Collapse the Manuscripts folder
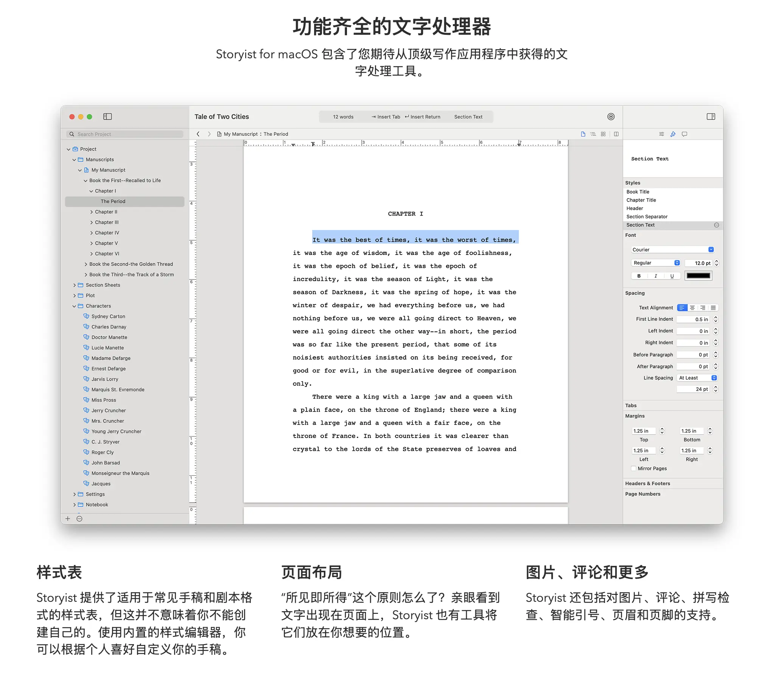Screen dimensions: 784x674 pyautogui.click(x=74, y=160)
